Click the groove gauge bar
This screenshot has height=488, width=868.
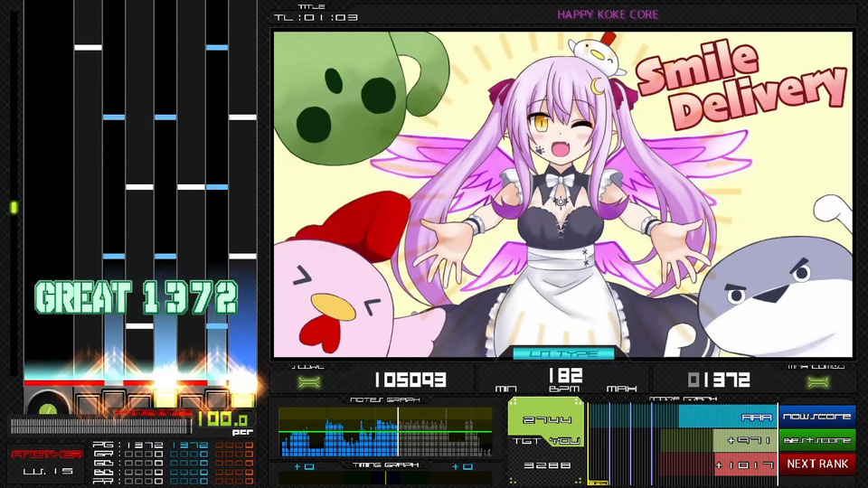(100, 426)
